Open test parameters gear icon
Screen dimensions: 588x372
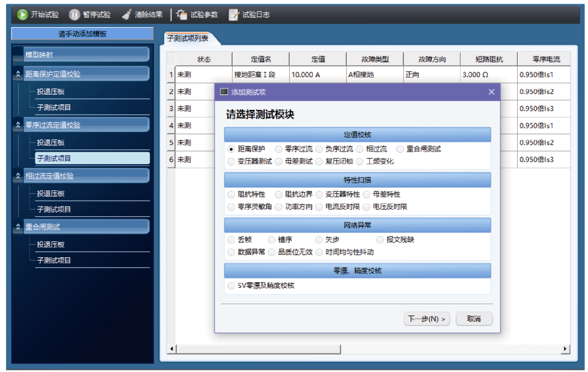tap(182, 15)
